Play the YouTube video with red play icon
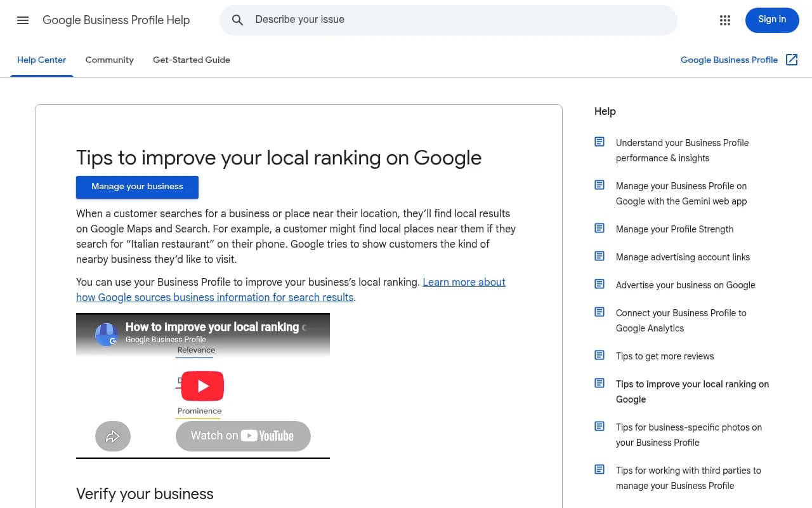Image resolution: width=812 pixels, height=508 pixels. click(203, 385)
